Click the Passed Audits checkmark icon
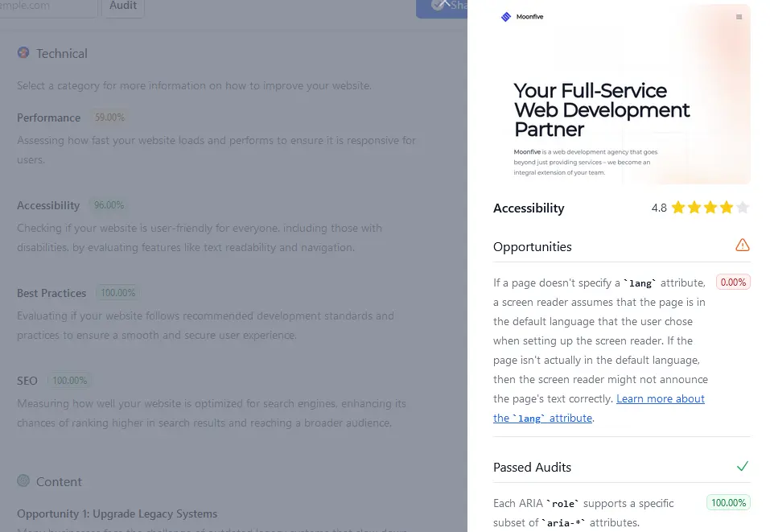This screenshot has width=770, height=532. click(742, 466)
